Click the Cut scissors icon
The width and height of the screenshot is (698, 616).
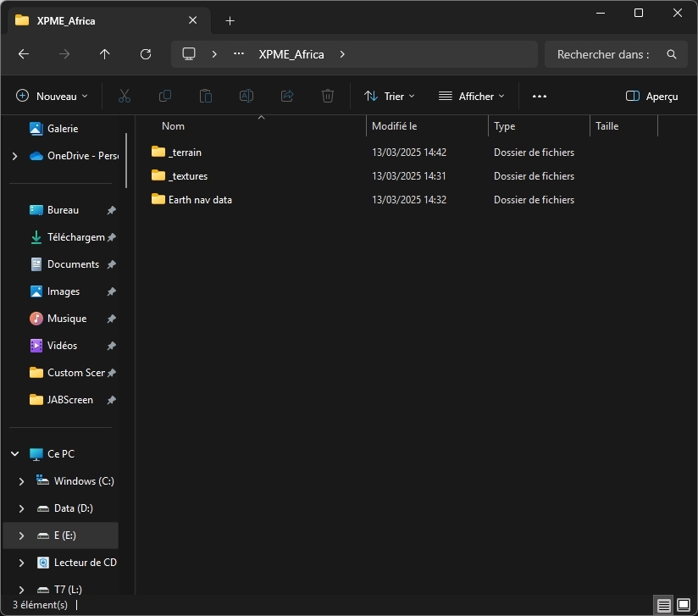(x=125, y=97)
